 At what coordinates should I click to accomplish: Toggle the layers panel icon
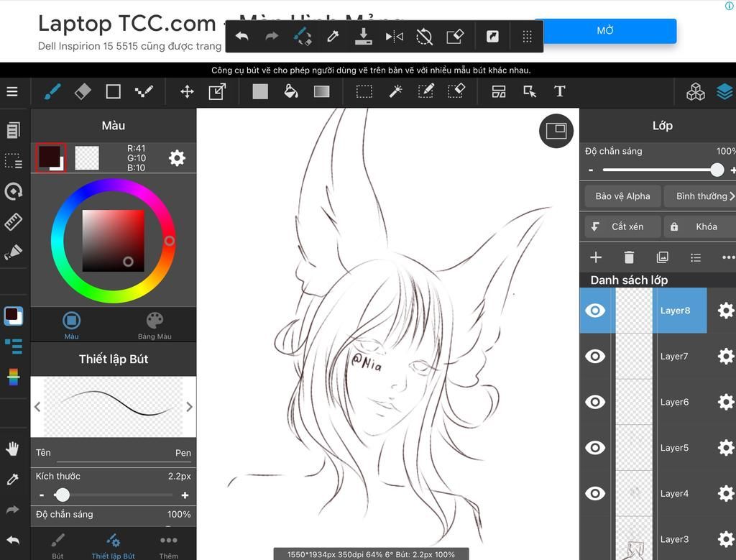724,91
